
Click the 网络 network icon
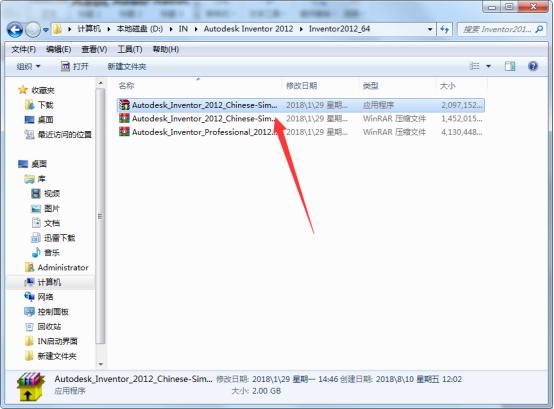point(29,297)
